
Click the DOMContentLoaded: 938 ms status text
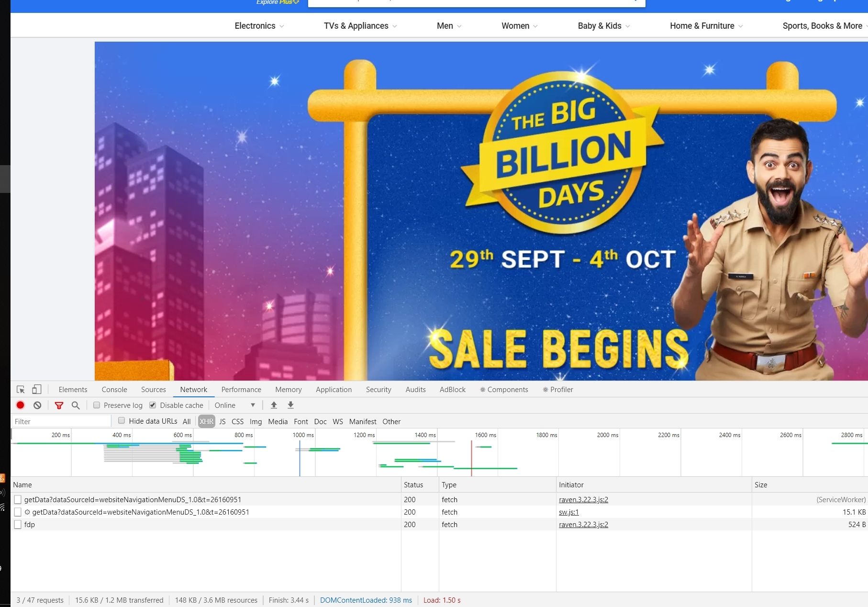366,600
